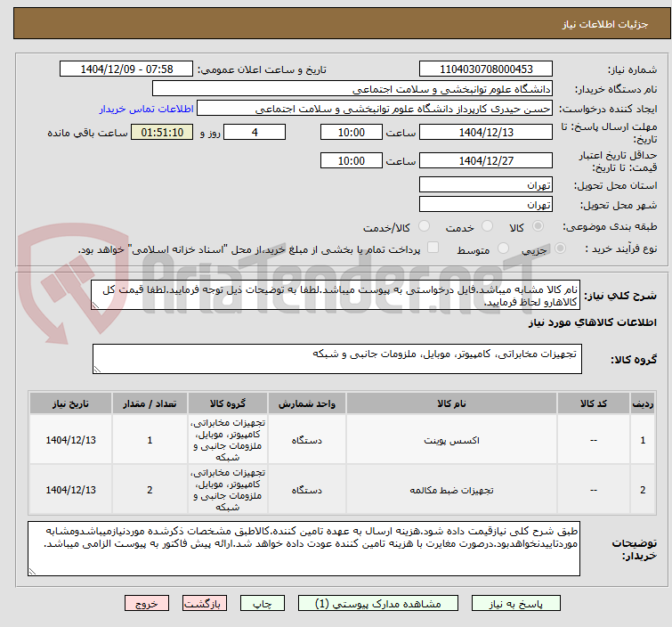Click the announcement date field 1404/12/09 - 07:58
This screenshot has width=672, height=627.
coord(126,69)
